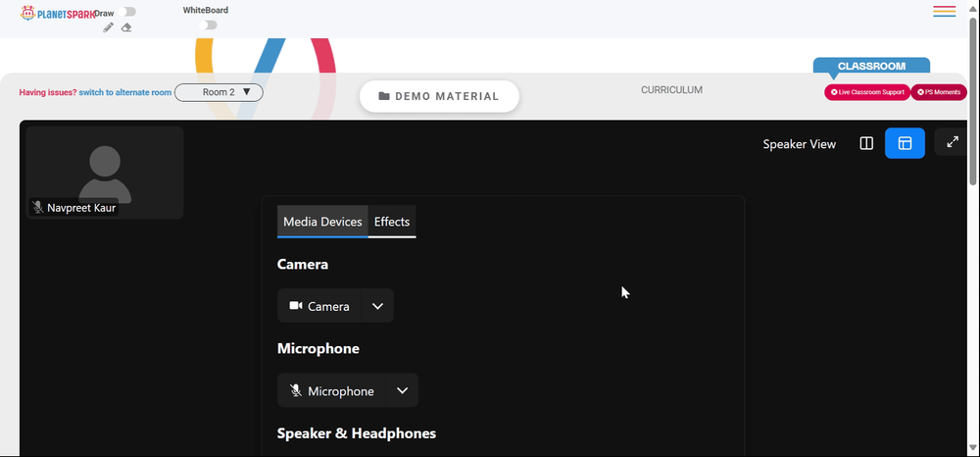Toggle the Camera button on or off
Image resolution: width=980 pixels, height=457 pixels.
tap(319, 306)
